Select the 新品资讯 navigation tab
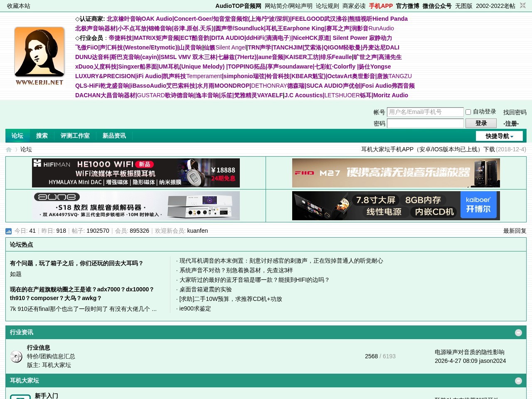The width and height of the screenshot is (532, 399). pos(114,136)
